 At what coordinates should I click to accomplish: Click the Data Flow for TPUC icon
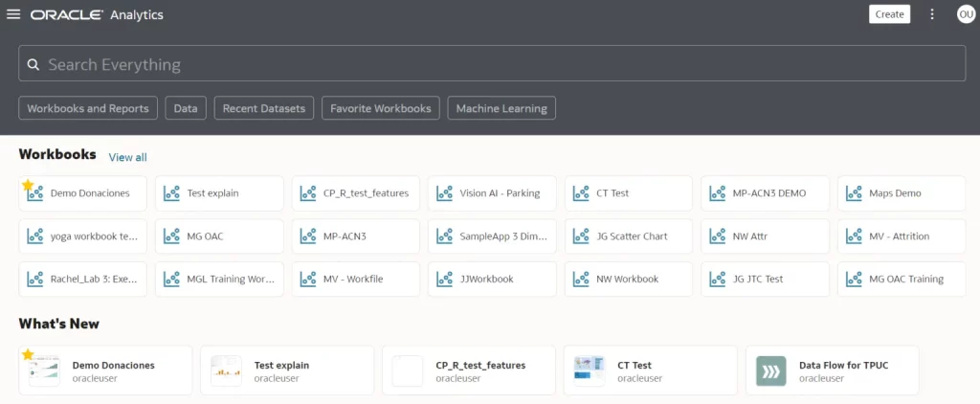coord(770,370)
